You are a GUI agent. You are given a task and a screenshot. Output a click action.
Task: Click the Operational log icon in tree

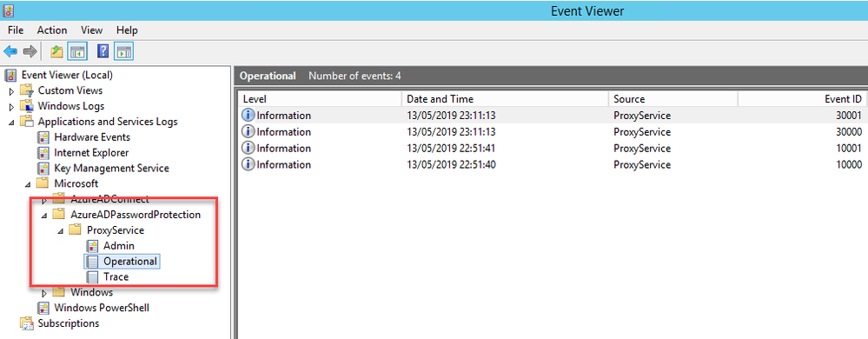(92, 261)
